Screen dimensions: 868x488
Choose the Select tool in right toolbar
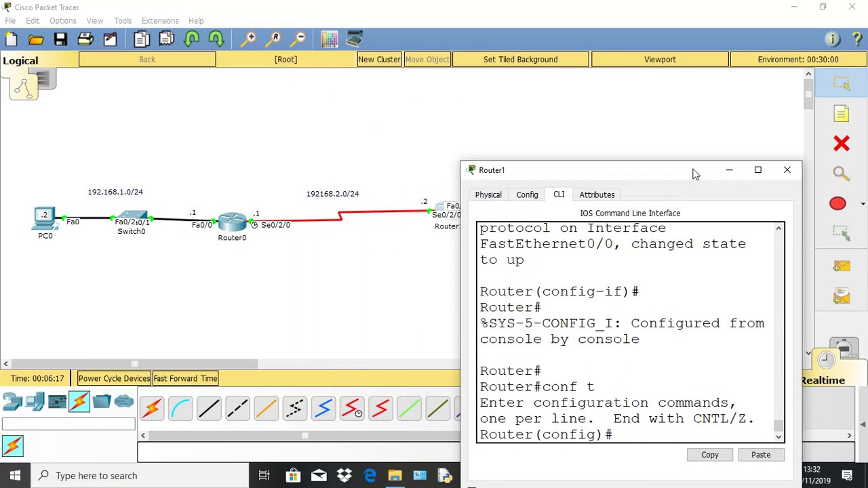[842, 84]
